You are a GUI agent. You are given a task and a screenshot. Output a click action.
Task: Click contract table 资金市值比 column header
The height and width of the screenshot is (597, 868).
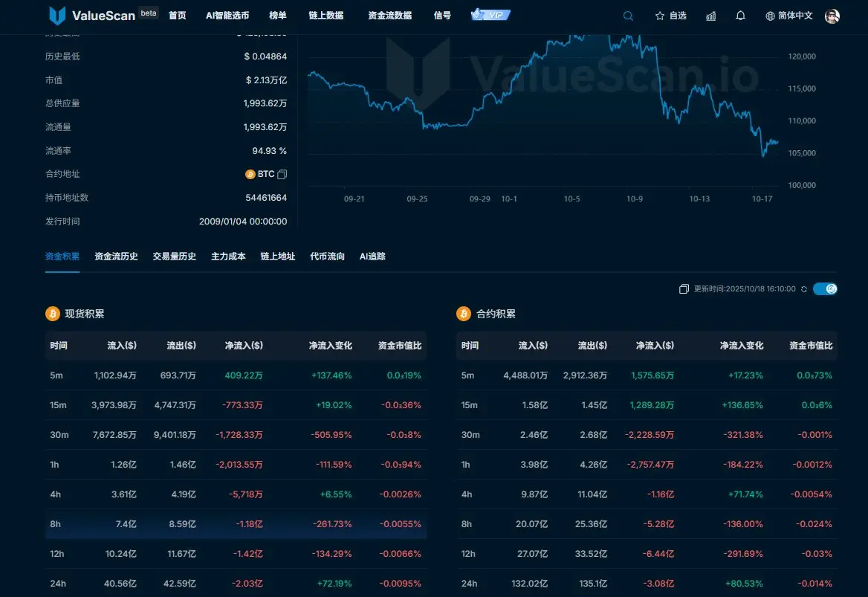click(811, 346)
